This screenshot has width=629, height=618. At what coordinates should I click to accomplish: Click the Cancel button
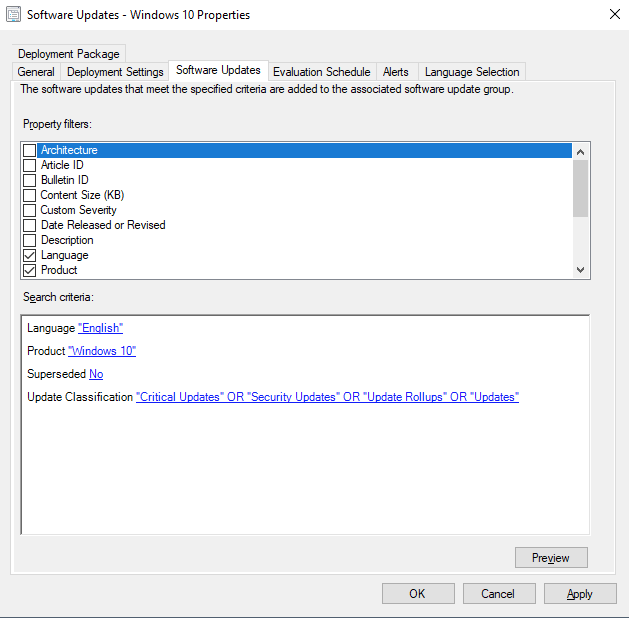coord(499,594)
